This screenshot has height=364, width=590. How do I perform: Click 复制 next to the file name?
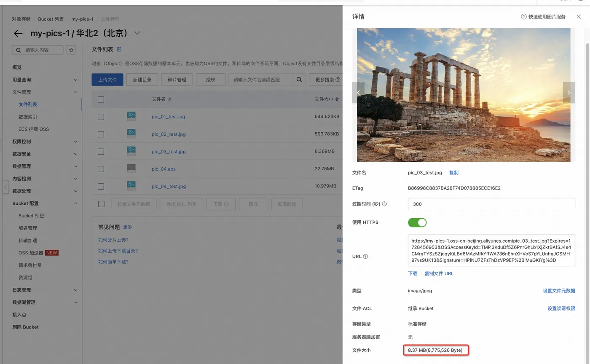pos(454,173)
